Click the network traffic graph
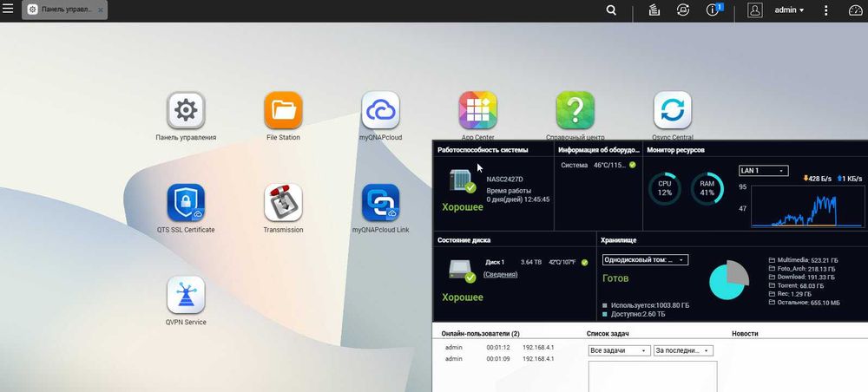Image resolution: width=868 pixels, height=392 pixels. coord(807,206)
